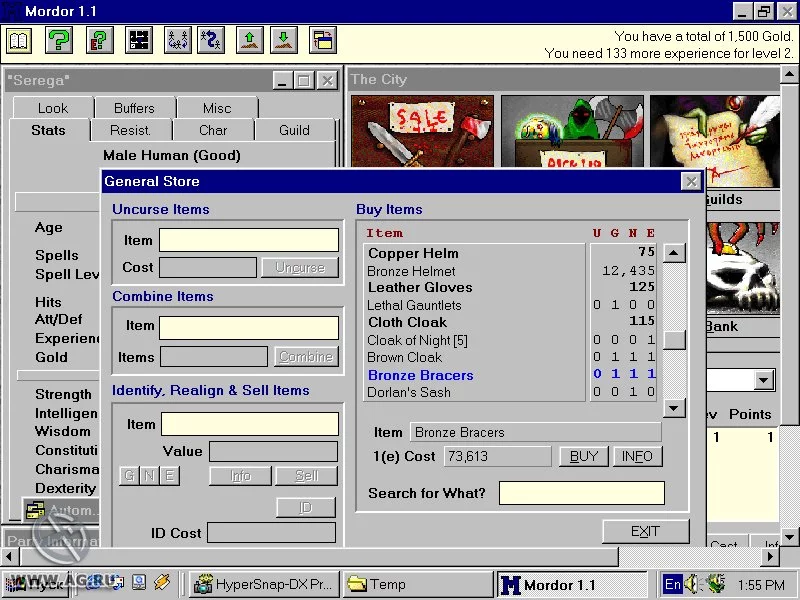This screenshot has width=800, height=600.
Task: Click the Uncurse Items Item field
Action: coord(249,240)
